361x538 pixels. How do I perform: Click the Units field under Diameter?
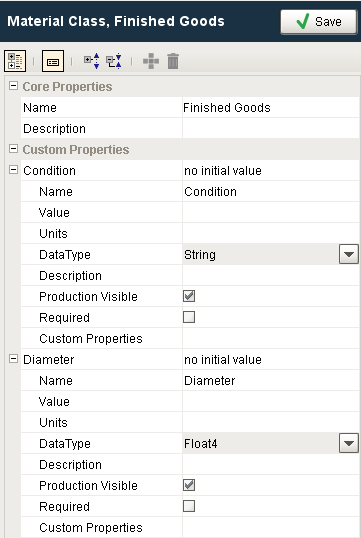(271, 422)
